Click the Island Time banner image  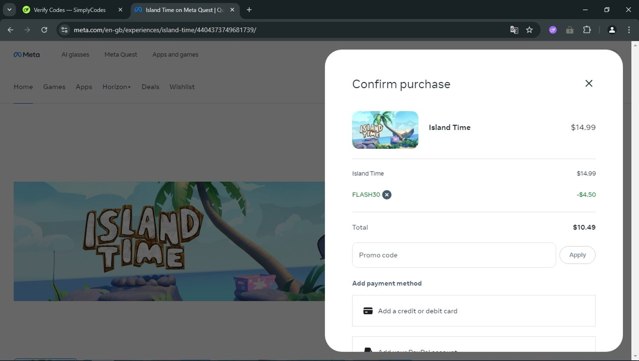[169, 241]
